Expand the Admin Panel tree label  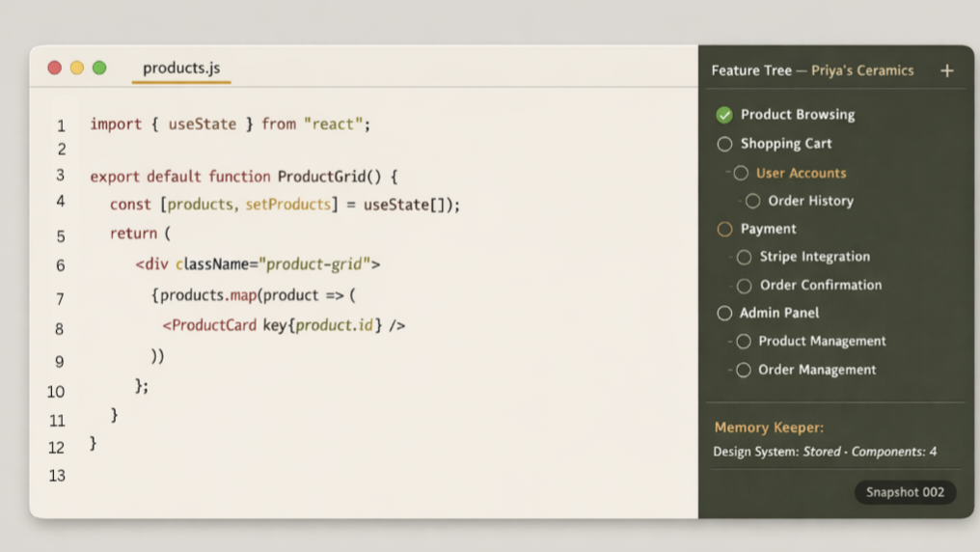click(x=779, y=313)
